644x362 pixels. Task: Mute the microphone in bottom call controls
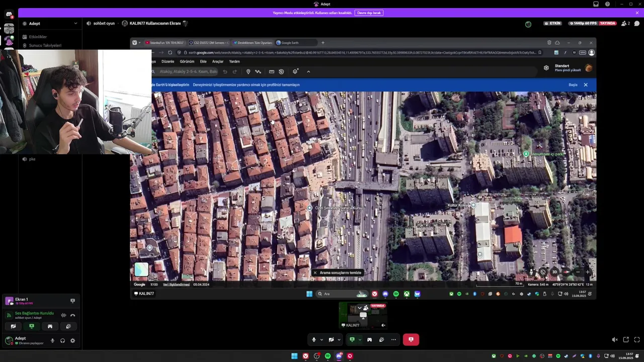pos(314,339)
